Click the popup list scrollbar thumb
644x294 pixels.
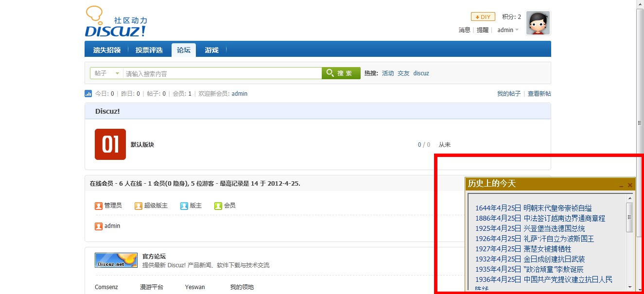point(630,217)
